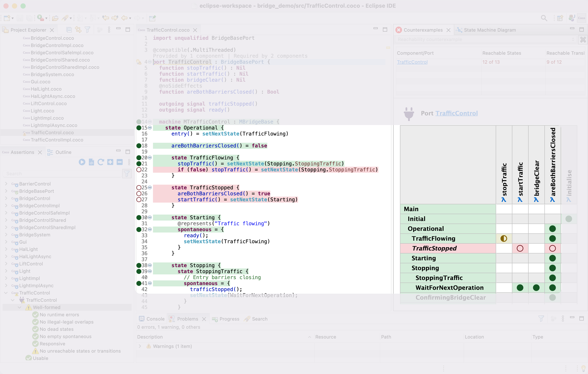
Task: Click collapse all minus icon in Assertions
Action: pyautogui.click(x=119, y=162)
